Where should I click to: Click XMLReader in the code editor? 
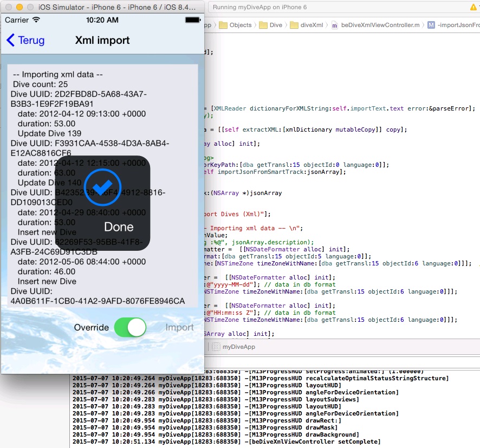tap(230, 108)
